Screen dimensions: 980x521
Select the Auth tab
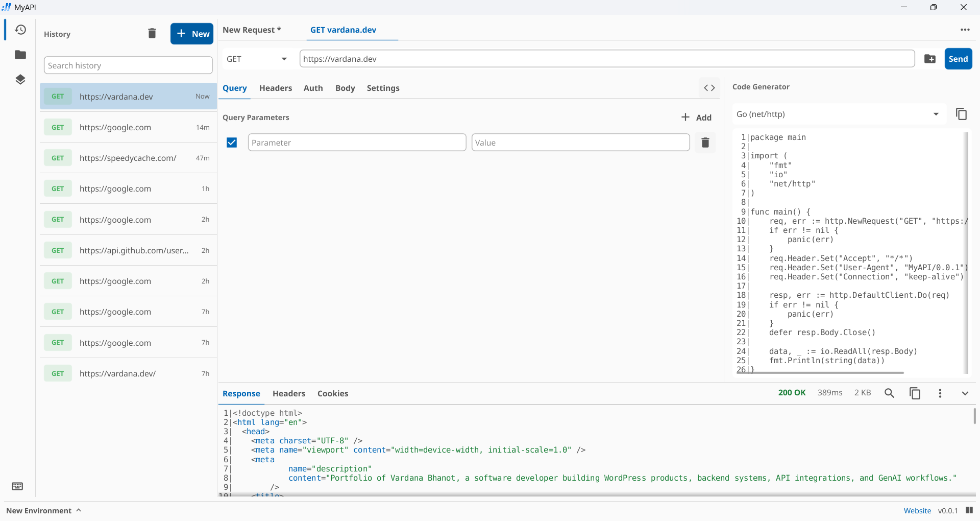(313, 88)
